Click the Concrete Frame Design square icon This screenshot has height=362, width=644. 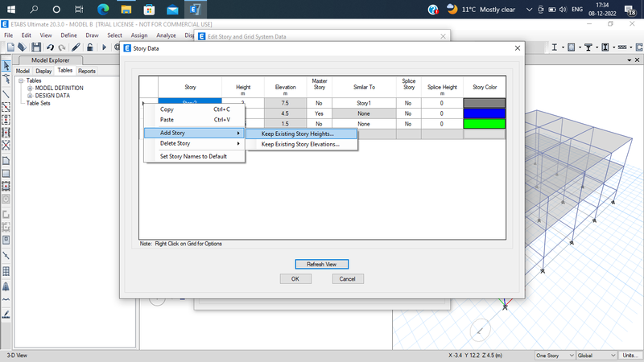(x=571, y=47)
